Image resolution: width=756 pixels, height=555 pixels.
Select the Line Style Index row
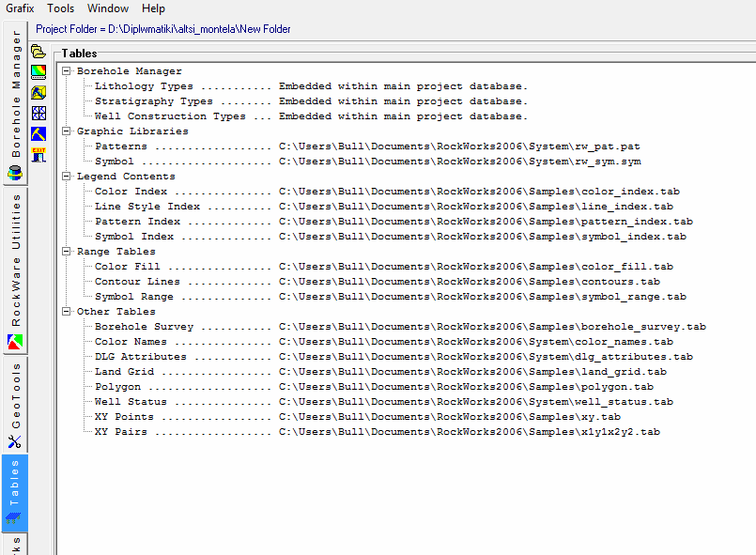click(x=384, y=207)
